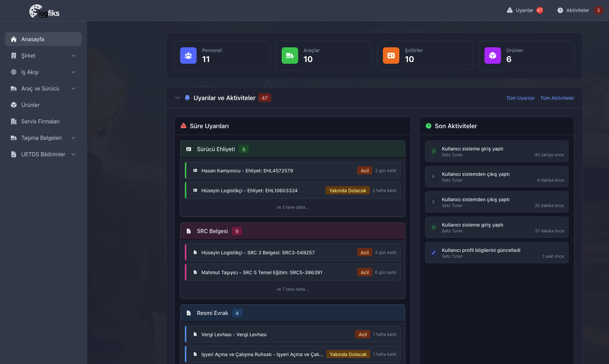Click the Ürünler cube icon in sidebar
Screen dimensions: 609x364
click(13, 105)
